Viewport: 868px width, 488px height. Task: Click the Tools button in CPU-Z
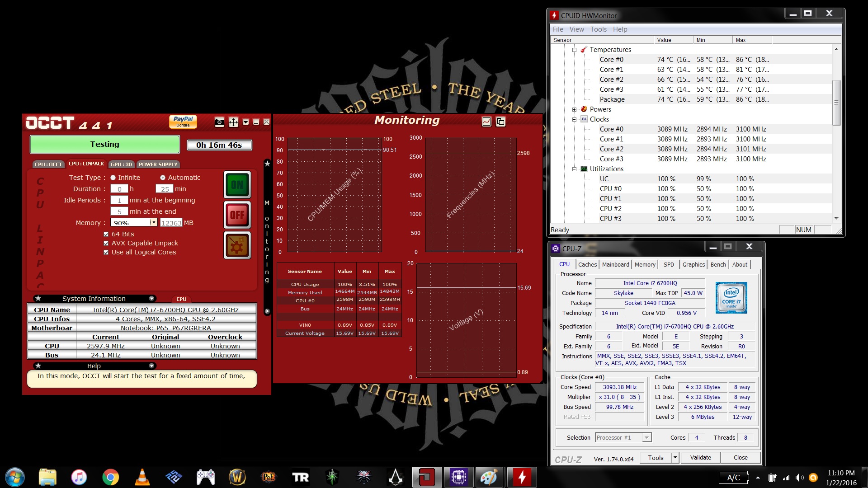656,457
